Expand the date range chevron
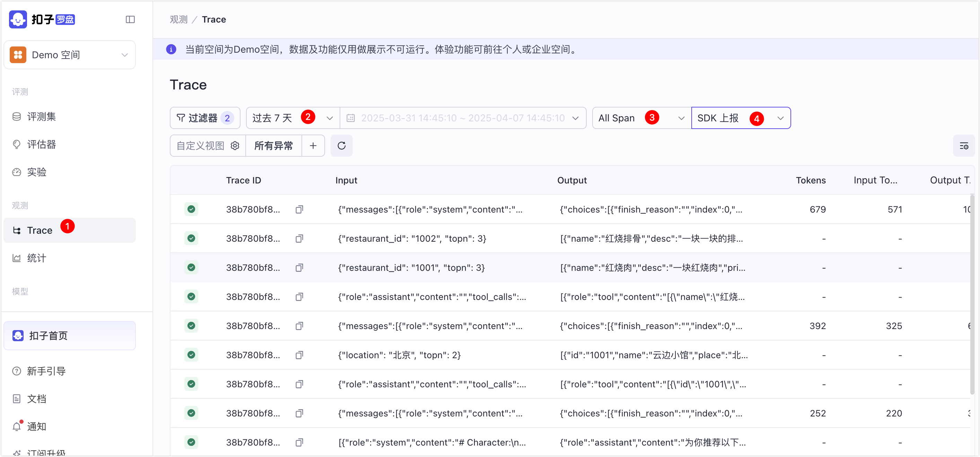 pos(576,118)
